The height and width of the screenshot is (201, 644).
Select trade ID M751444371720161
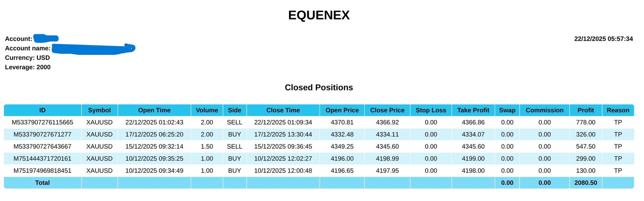pos(42,158)
